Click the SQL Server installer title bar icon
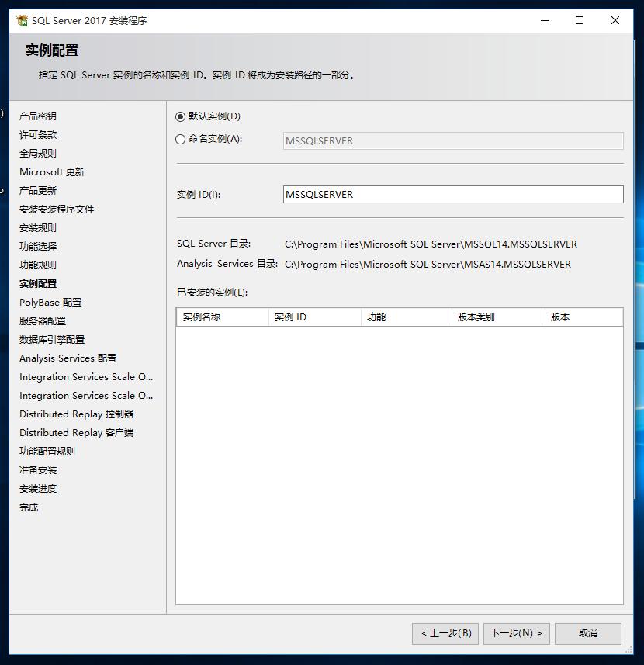This screenshot has width=644, height=665. point(22,20)
